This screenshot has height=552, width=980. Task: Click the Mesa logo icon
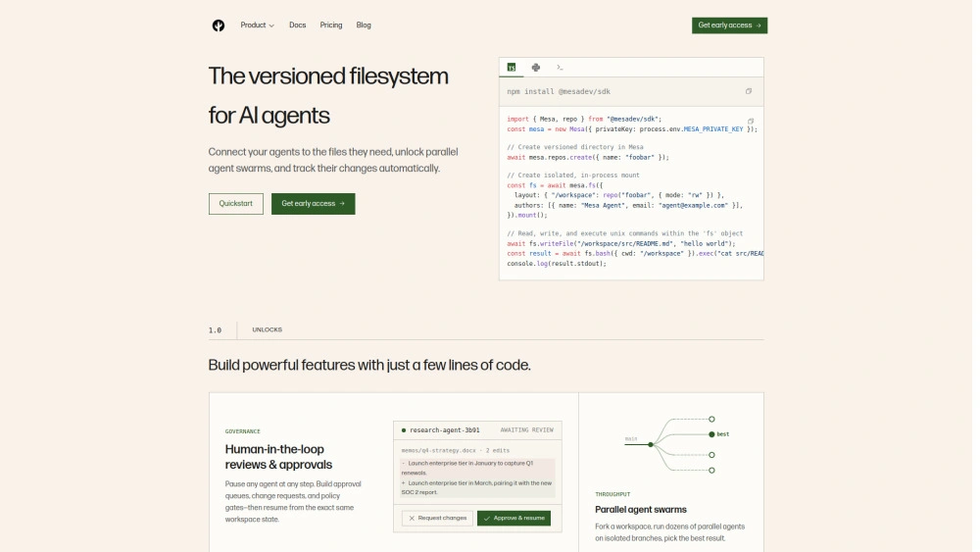coord(219,25)
